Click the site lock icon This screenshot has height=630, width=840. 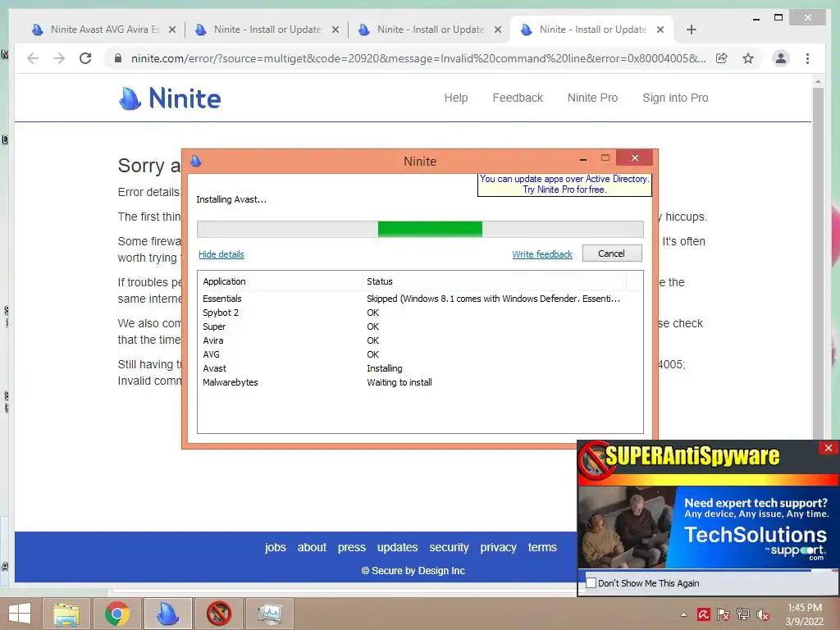[118, 58]
